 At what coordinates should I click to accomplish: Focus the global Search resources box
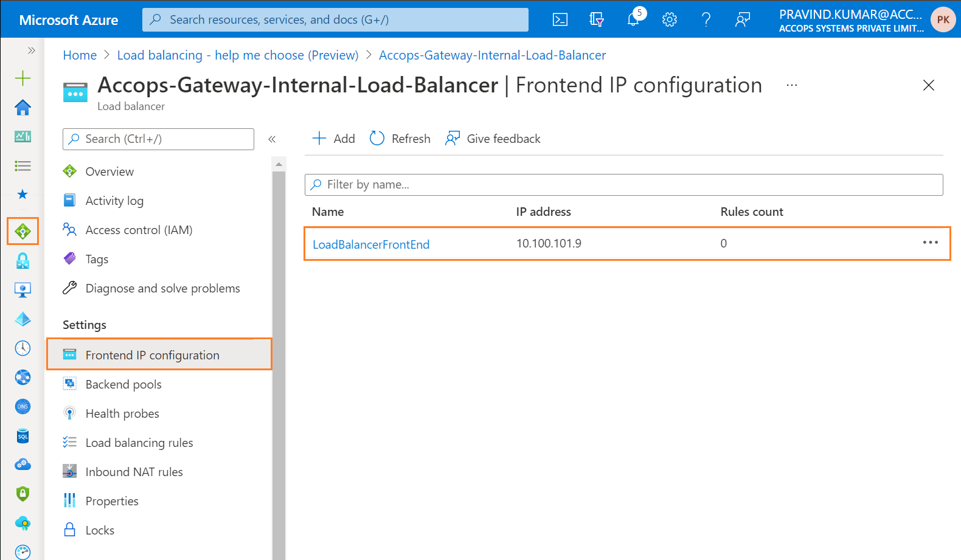335,19
